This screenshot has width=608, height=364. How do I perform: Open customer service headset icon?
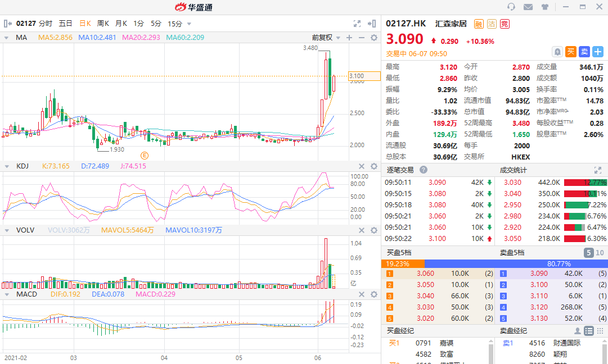click(x=511, y=7)
